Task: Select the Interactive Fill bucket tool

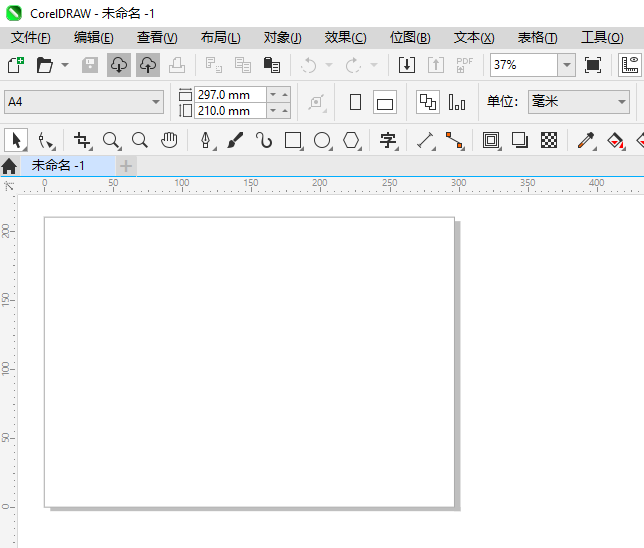Action: point(615,140)
